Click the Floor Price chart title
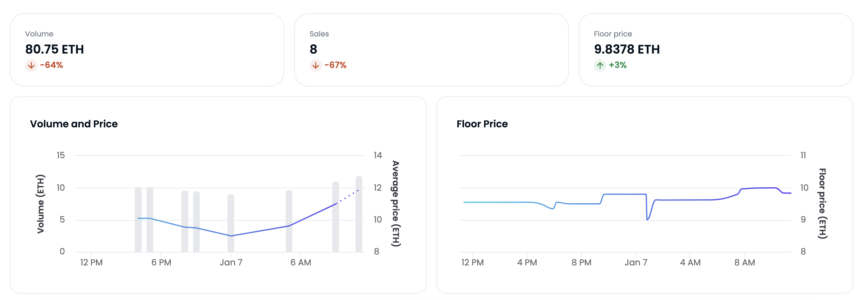The height and width of the screenshot is (300, 868). 482,124
